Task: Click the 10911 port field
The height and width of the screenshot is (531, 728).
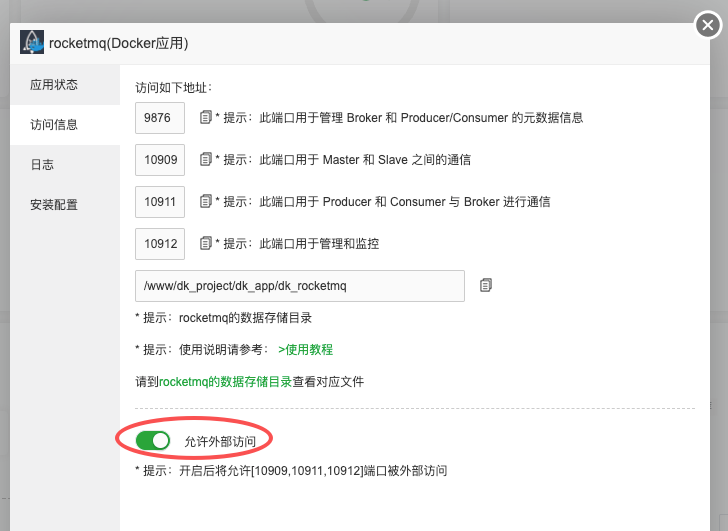Action: click(159, 202)
